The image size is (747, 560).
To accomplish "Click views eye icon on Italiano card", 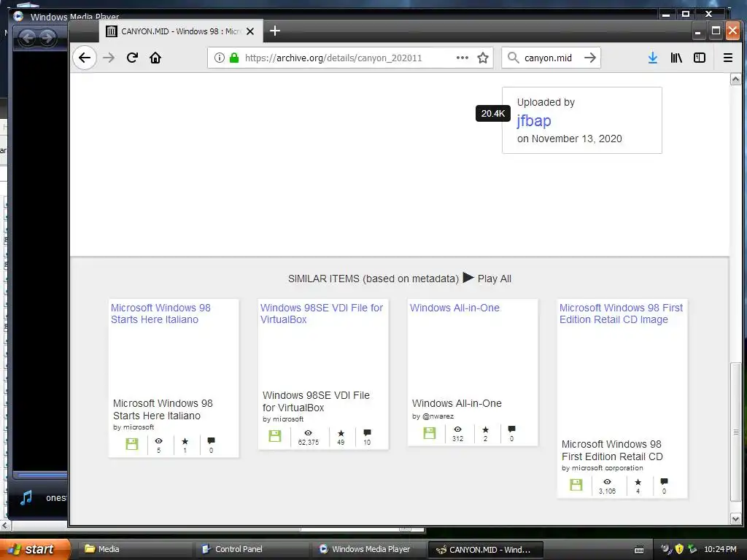I will point(158,441).
